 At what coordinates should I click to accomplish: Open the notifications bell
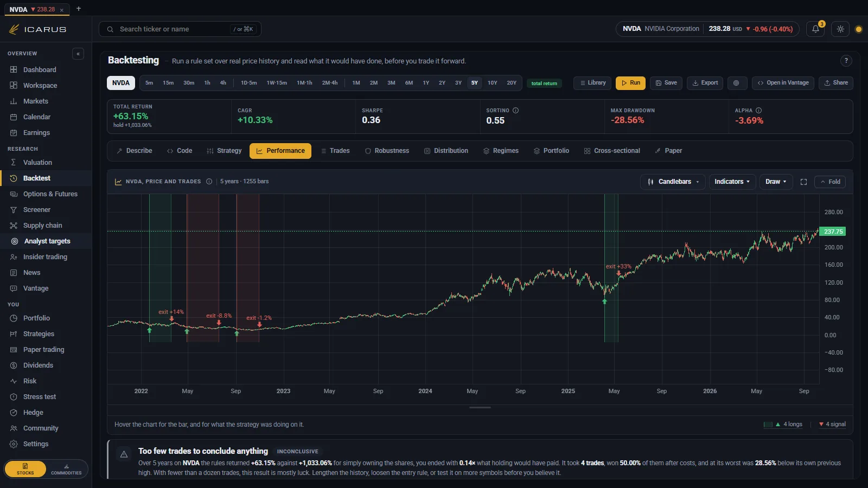point(815,29)
